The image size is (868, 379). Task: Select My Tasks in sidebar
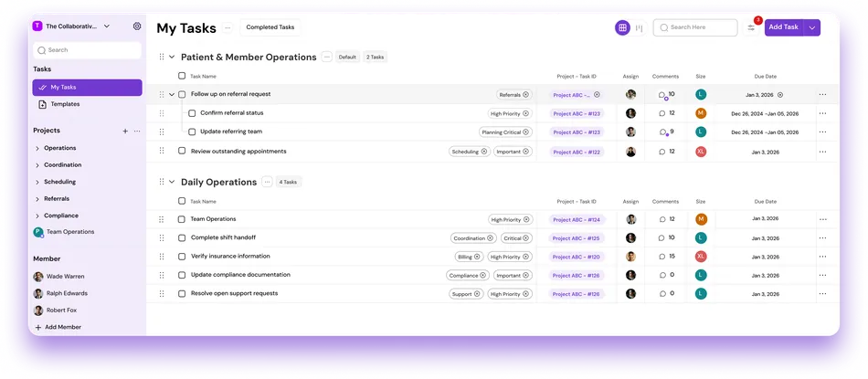[87, 88]
